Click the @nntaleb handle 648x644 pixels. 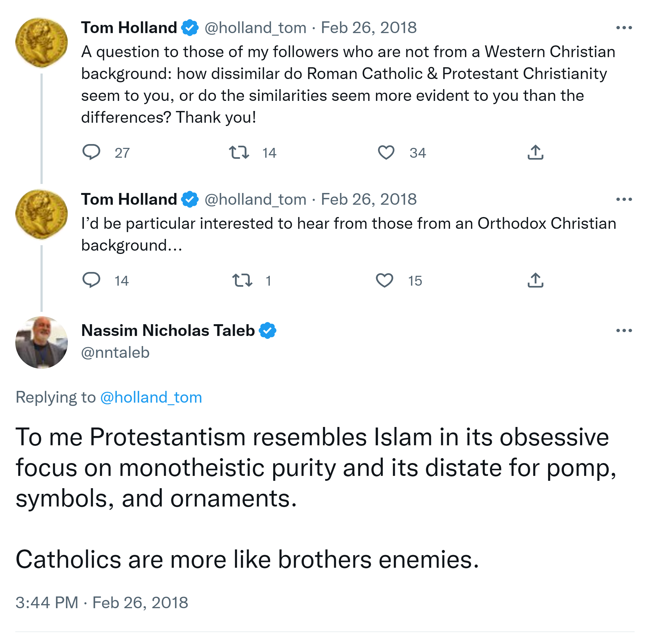coord(115,353)
